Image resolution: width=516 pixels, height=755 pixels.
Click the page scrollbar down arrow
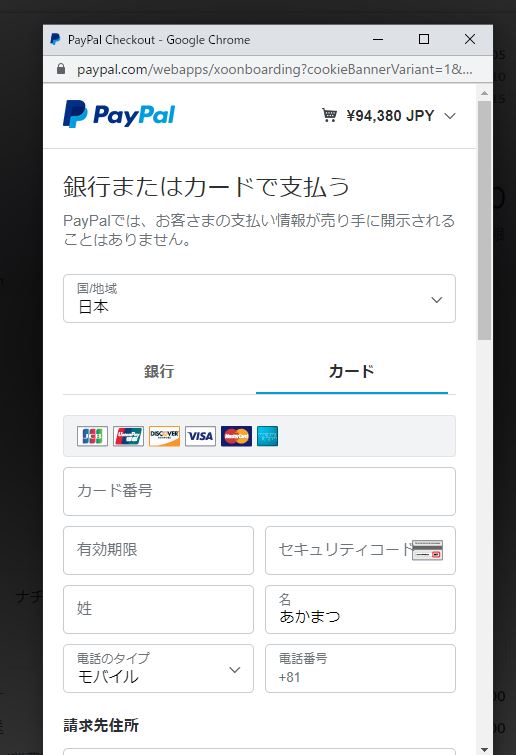coord(484,749)
